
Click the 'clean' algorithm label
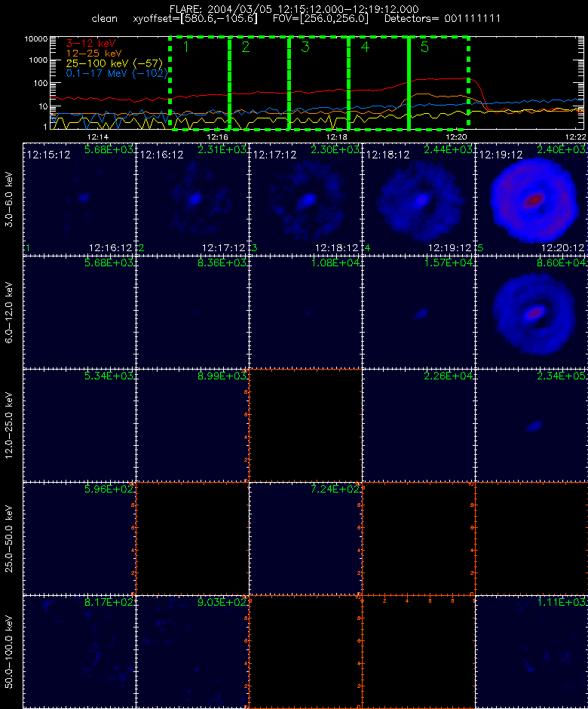tap(104, 19)
